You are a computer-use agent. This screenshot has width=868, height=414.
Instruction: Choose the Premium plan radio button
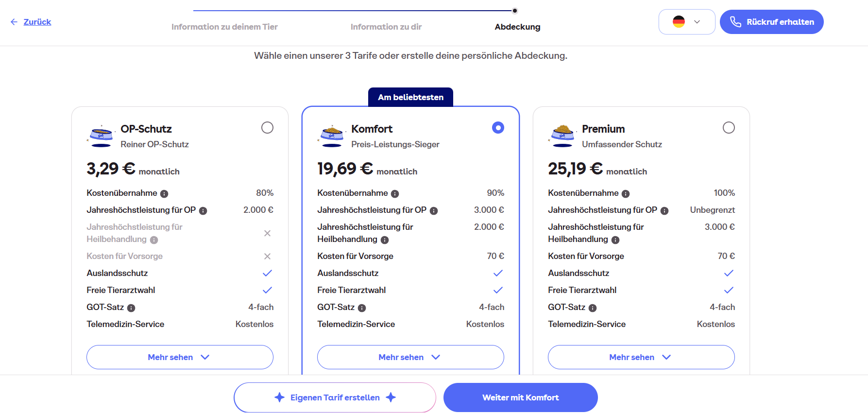729,128
